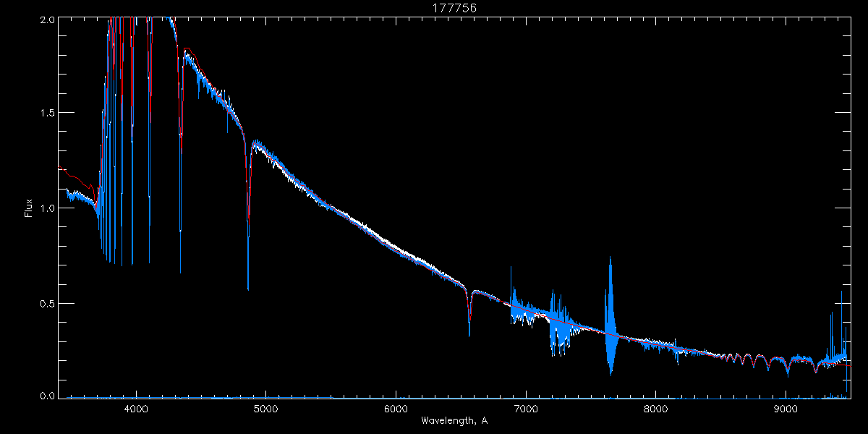This screenshot has width=868, height=434.
Task: Select the 9000 tick label on x-axis
Action: click(786, 408)
